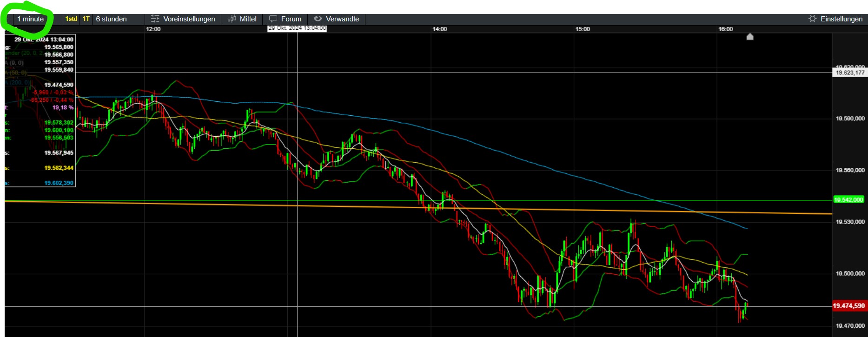Click the house-shaped marker below the time axis
Image resolution: width=868 pixels, height=337 pixels.
coord(750,37)
